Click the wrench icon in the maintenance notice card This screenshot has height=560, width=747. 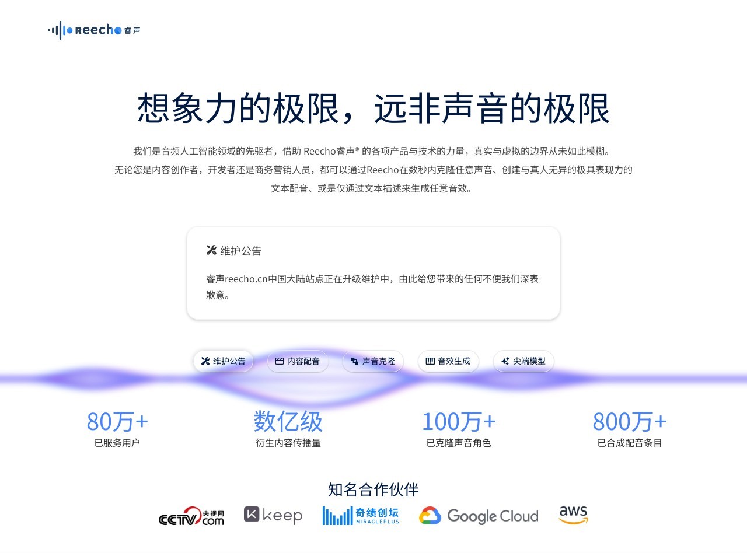(211, 250)
